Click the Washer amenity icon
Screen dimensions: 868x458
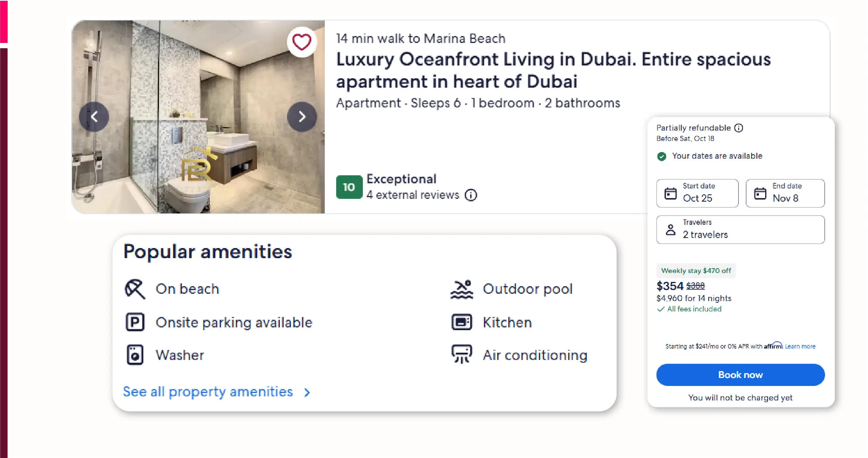[x=135, y=355]
